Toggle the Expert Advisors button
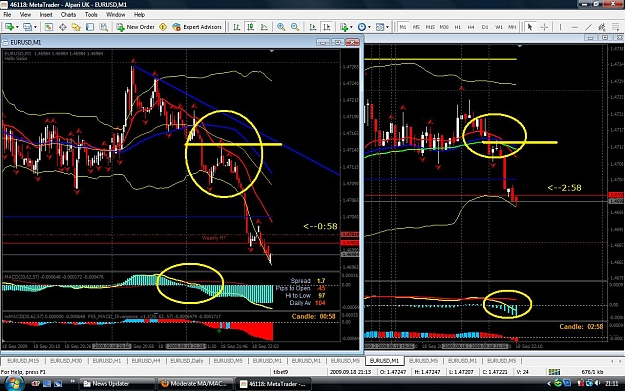Viewport: 625px width, 391px height. pyautogui.click(x=197, y=27)
